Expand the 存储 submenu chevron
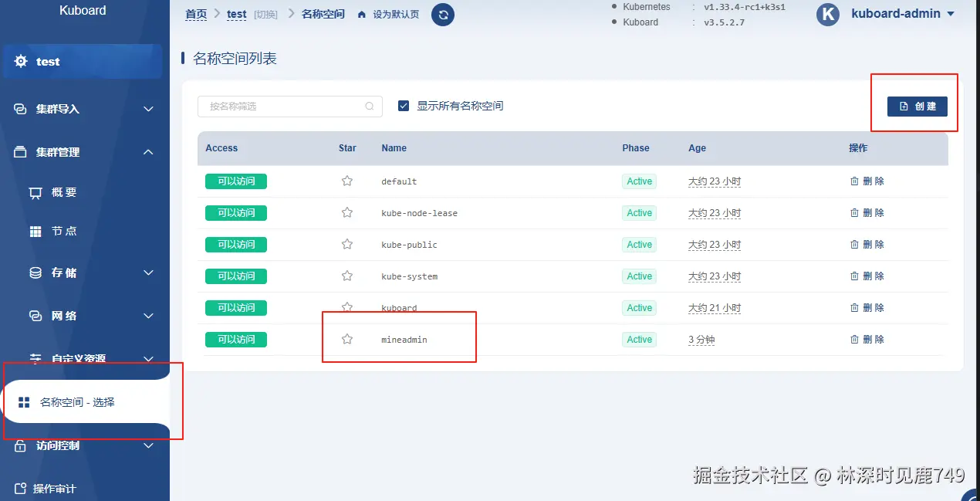This screenshot has width=980, height=501. click(149, 273)
